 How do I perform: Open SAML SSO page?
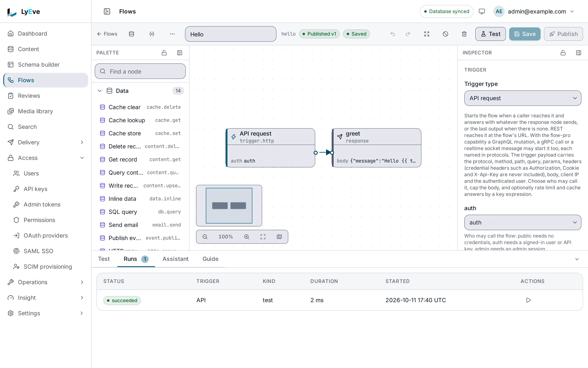click(x=49, y=251)
